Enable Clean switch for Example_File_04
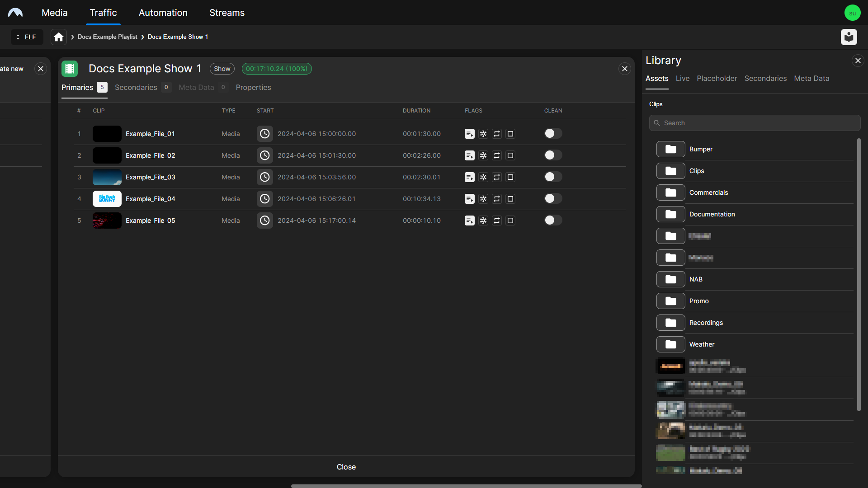The image size is (868, 488). (553, 198)
